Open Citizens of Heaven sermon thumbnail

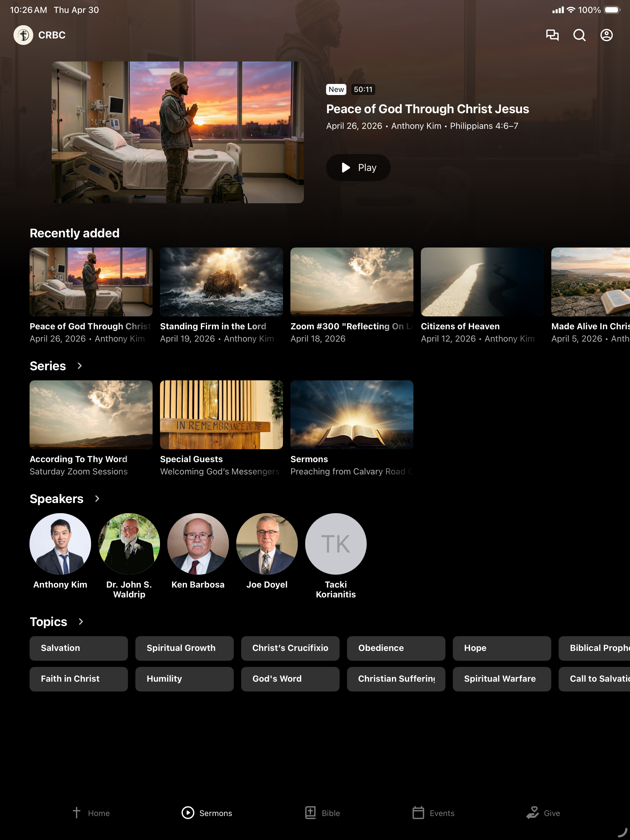tap(482, 282)
